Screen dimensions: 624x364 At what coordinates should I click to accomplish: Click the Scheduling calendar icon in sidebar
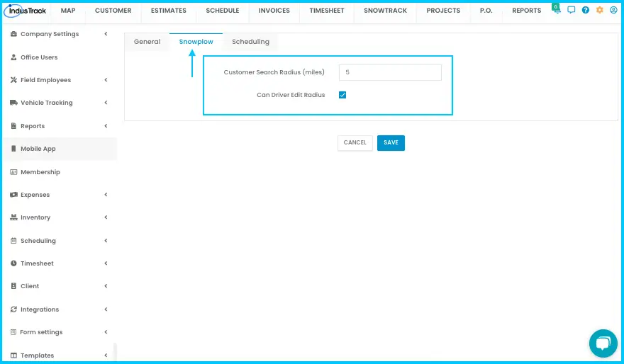13,241
